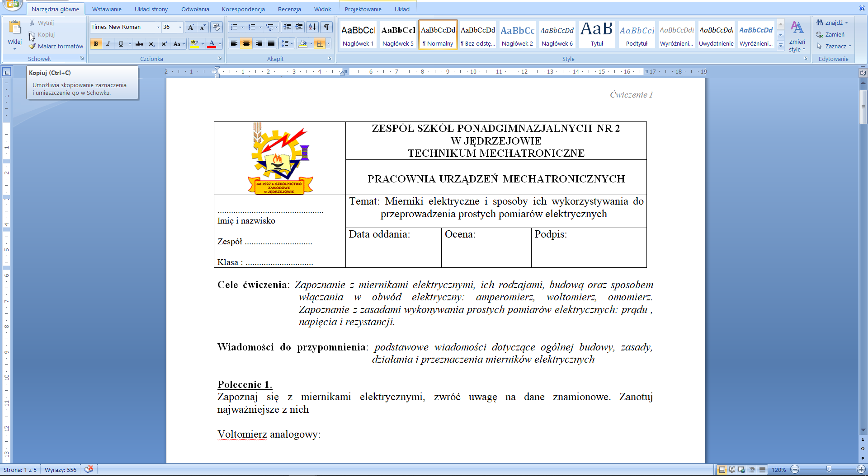Toggle Bold formatting
This screenshot has height=476, width=868.
96,44
